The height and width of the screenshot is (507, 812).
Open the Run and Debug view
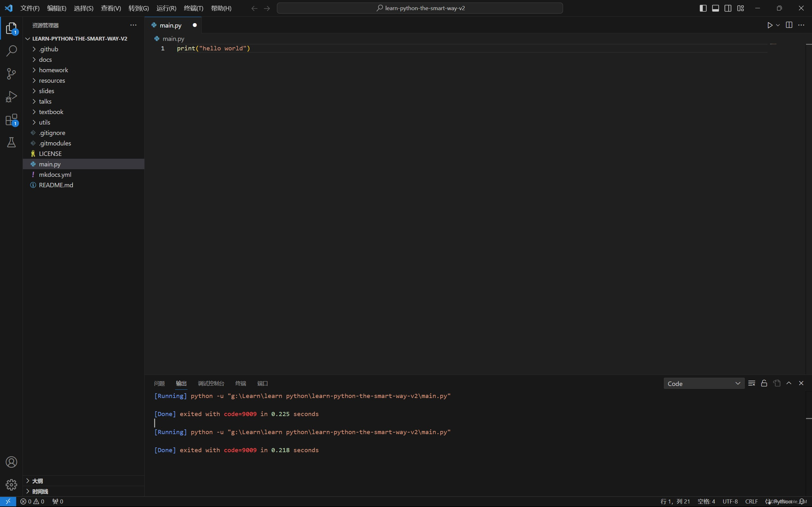tap(11, 97)
